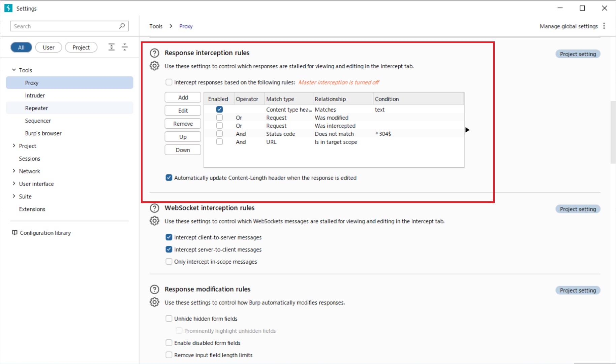Viewport: 616px width, 364px height.
Task: Check Enable disabled form fields
Action: pyautogui.click(x=169, y=343)
